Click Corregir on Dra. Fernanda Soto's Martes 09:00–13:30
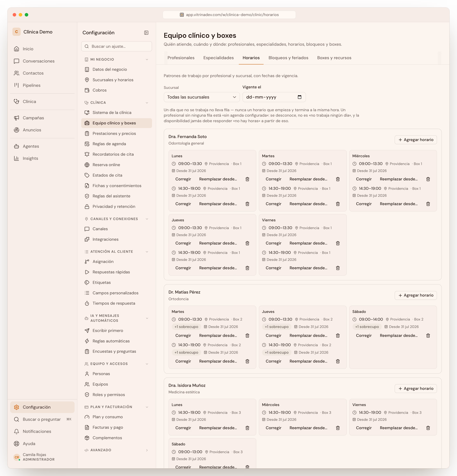 point(273,179)
